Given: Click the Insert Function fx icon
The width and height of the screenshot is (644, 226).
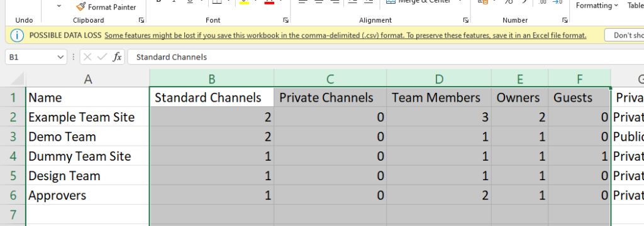Looking at the screenshot, I should 117,57.
